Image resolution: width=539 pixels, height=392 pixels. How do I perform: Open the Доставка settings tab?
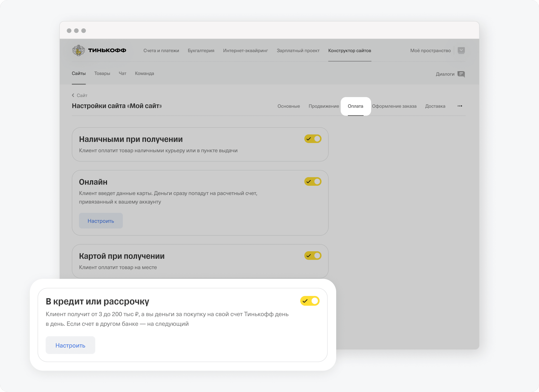pos(435,106)
